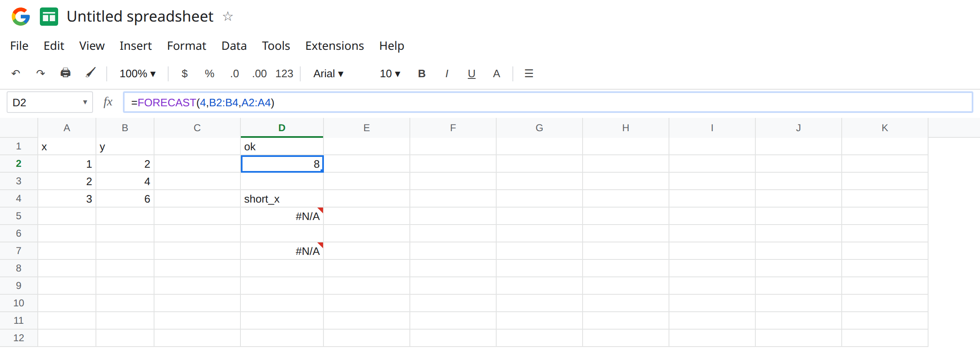Viewport: 980px width, 352px height.
Task: Open the View menu
Action: pos(92,46)
